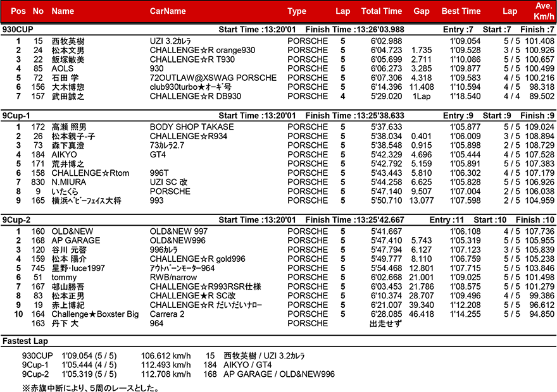Select car name "Carrera 2"

[167, 314]
